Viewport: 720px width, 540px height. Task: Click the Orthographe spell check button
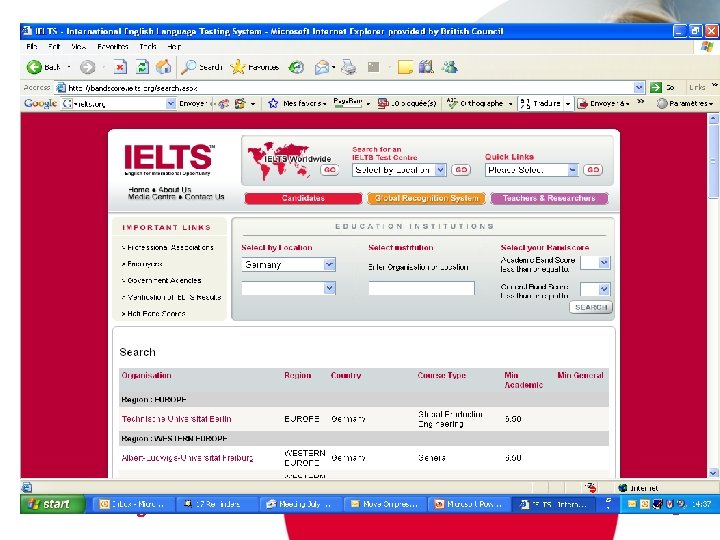click(x=476, y=103)
